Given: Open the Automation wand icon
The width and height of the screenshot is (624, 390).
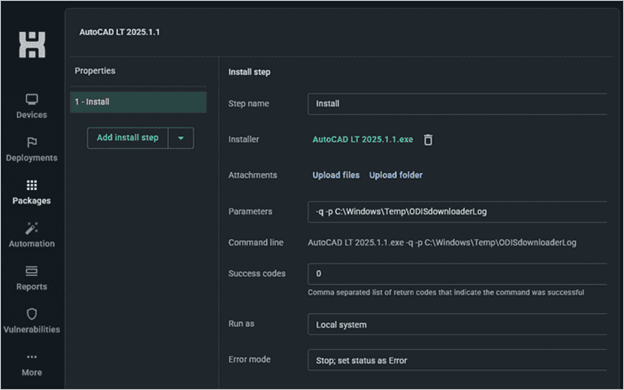Looking at the screenshot, I should 32,228.
